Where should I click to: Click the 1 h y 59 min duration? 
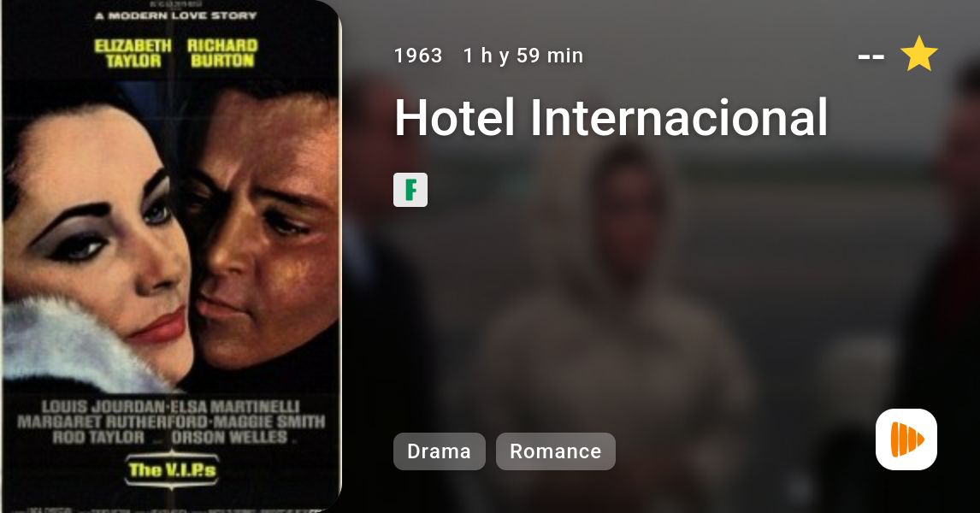[x=523, y=56]
